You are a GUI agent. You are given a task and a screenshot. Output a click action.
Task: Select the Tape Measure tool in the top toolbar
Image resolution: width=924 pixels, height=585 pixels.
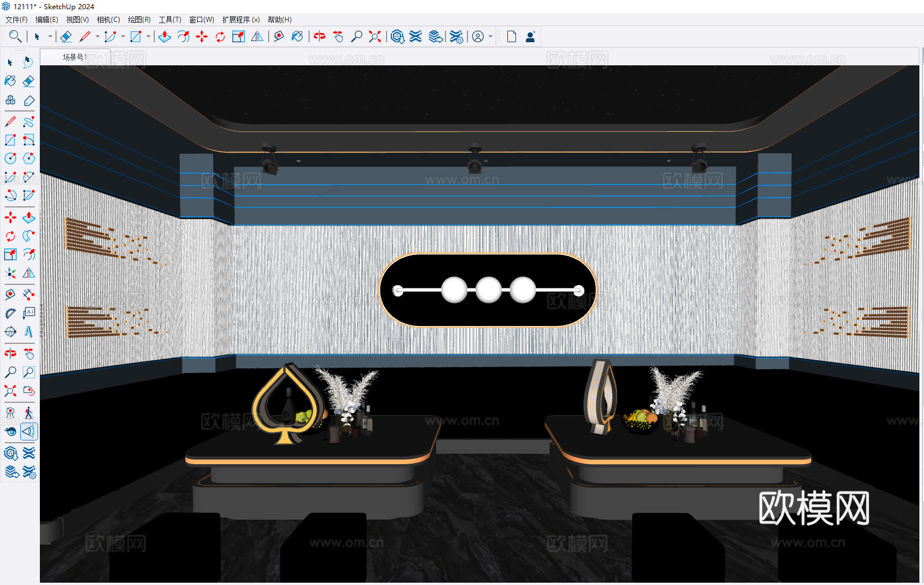click(x=279, y=36)
